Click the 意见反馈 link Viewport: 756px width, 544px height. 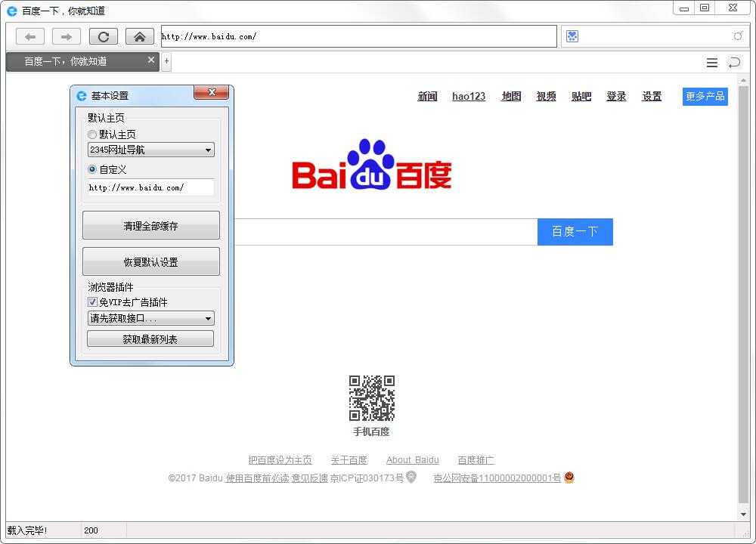[x=309, y=478]
